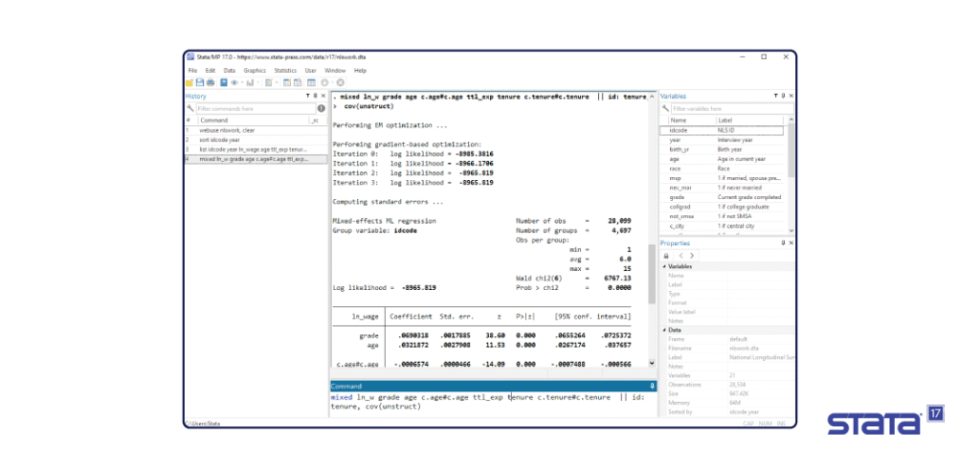The height and width of the screenshot is (470, 980).
Task: Pin the History panel
Action: 315,96
